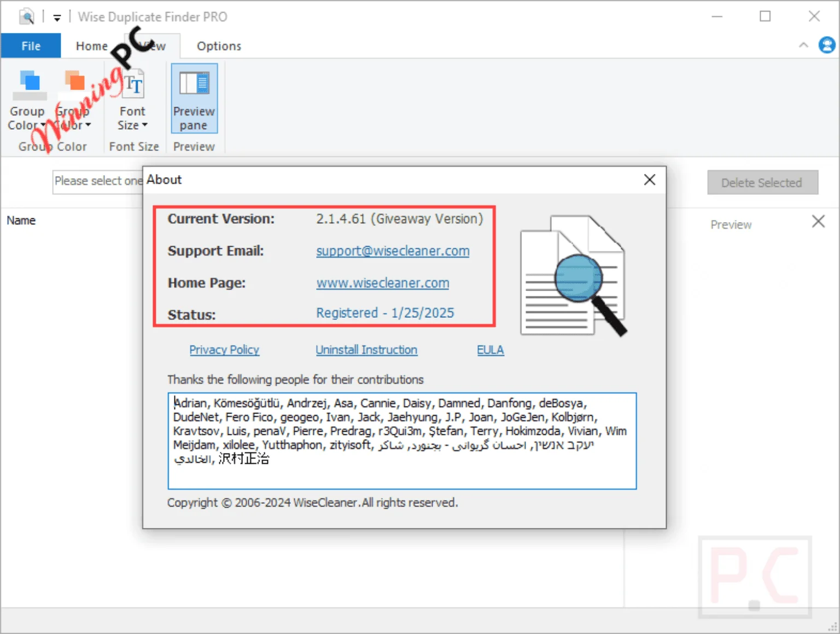Click the user account avatar icon
840x634 pixels.
click(827, 45)
